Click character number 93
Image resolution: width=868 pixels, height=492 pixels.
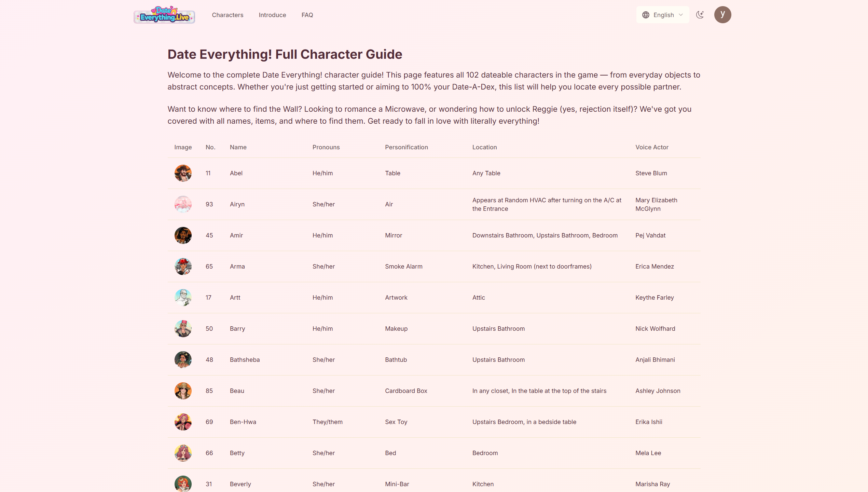pyautogui.click(x=209, y=204)
